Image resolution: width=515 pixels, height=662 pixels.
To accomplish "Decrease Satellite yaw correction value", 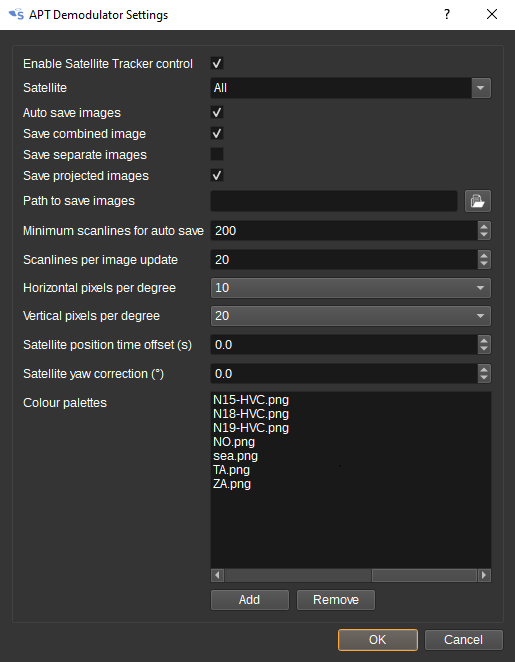I will [484, 378].
